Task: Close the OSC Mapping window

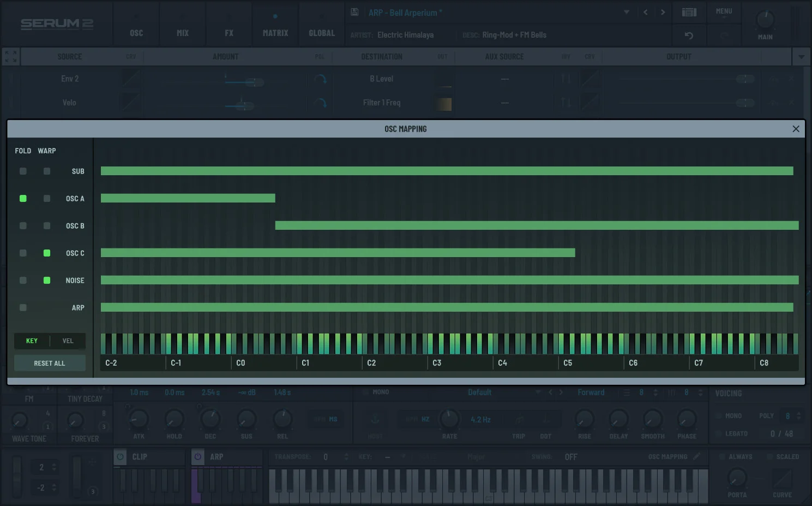Action: click(x=796, y=129)
